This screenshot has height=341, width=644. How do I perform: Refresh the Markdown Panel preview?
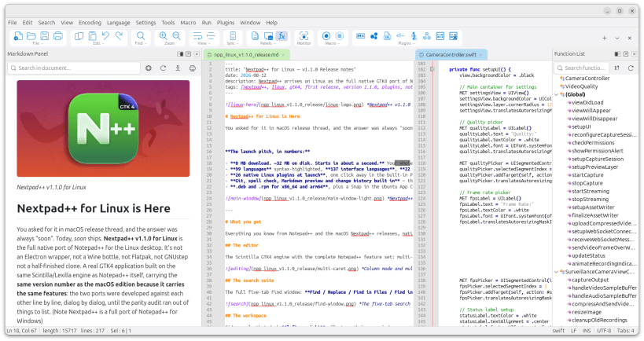(x=163, y=68)
